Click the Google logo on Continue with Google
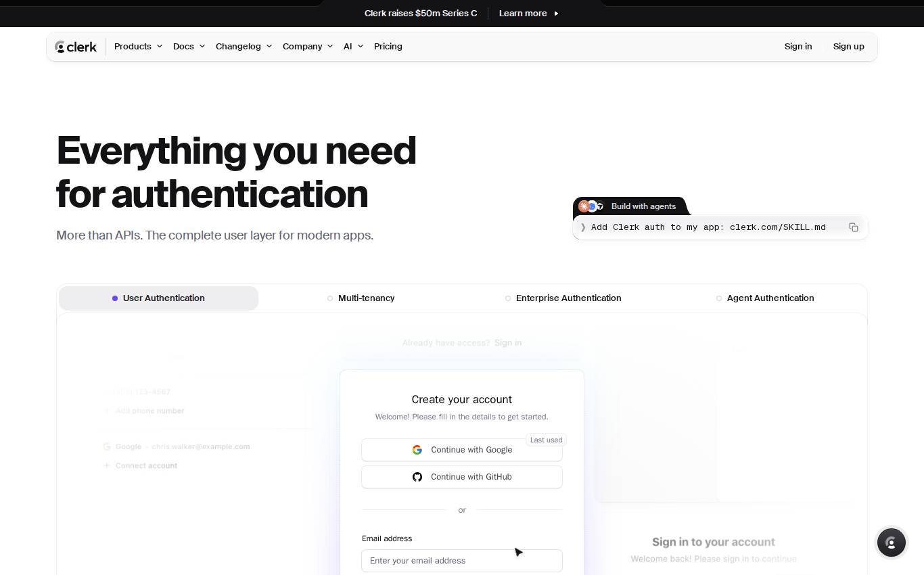The width and height of the screenshot is (924, 575). pos(417,450)
